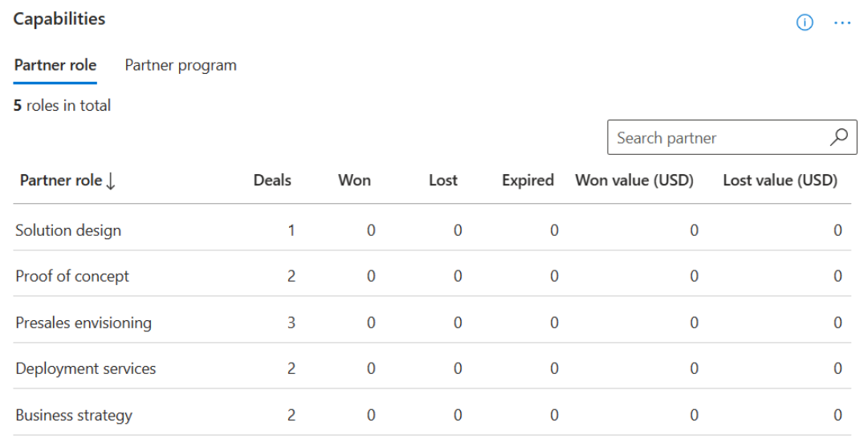Sort by Won value (USD) column
868x443 pixels.
pyautogui.click(x=634, y=181)
